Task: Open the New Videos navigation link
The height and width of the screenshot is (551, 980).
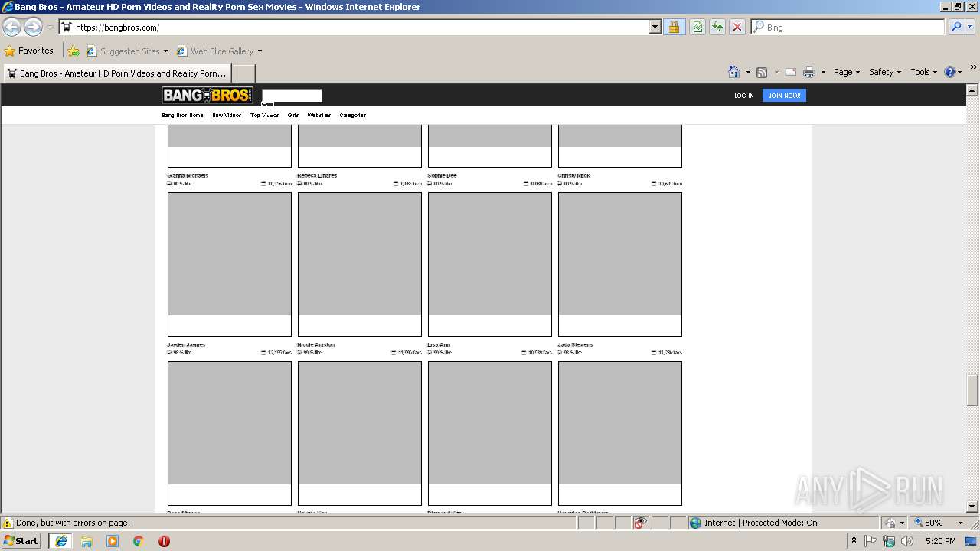Action: pyautogui.click(x=227, y=115)
